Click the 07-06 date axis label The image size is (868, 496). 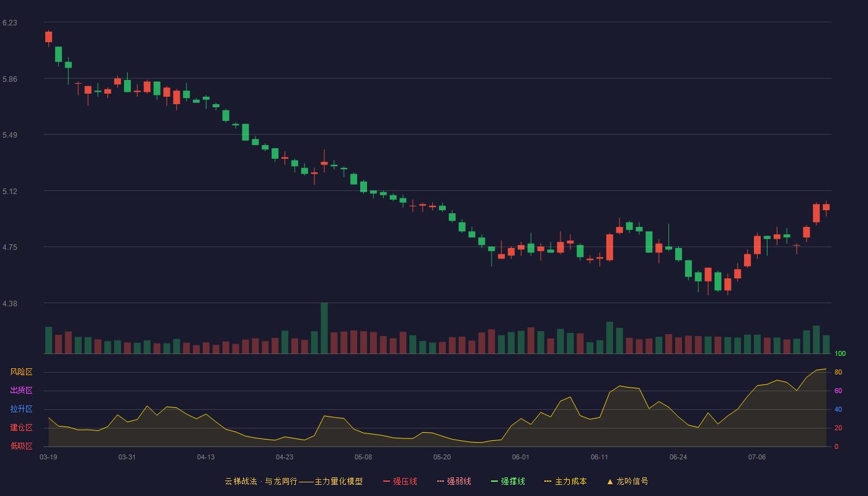(x=757, y=457)
